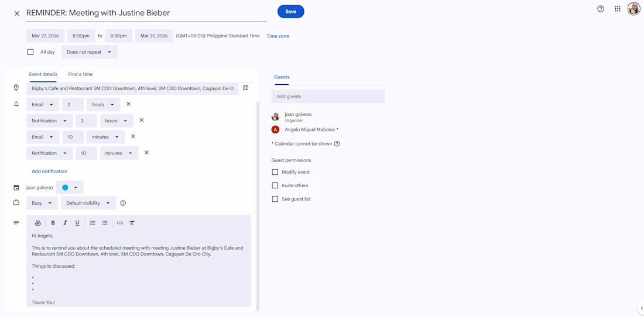
Task: Attach a Google Drive file
Action: pos(38,223)
